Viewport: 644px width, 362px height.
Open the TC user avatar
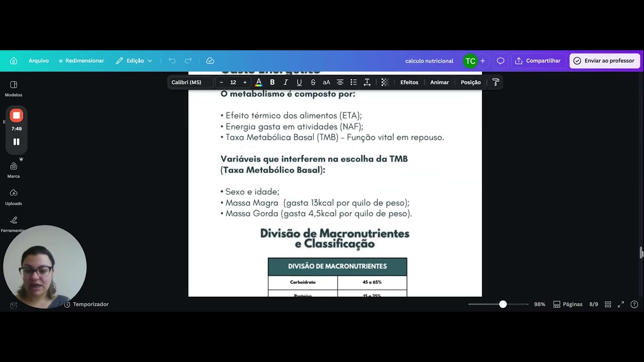[x=470, y=61]
